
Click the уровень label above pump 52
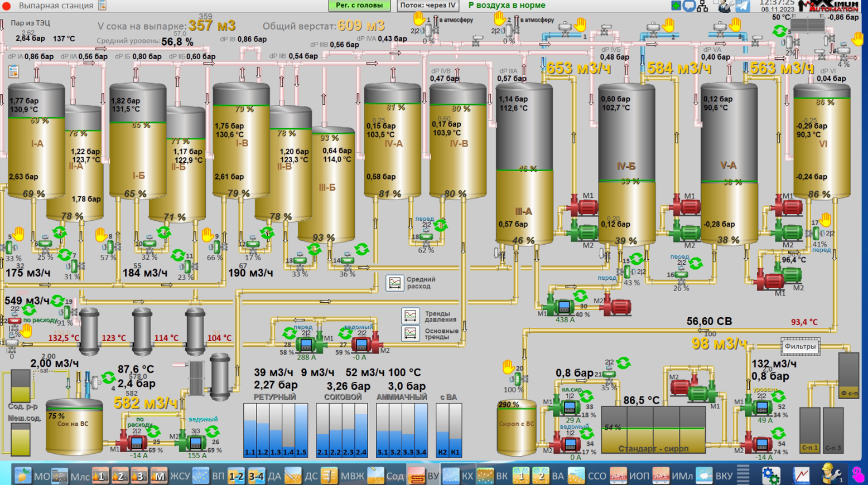pyautogui.click(x=765, y=389)
